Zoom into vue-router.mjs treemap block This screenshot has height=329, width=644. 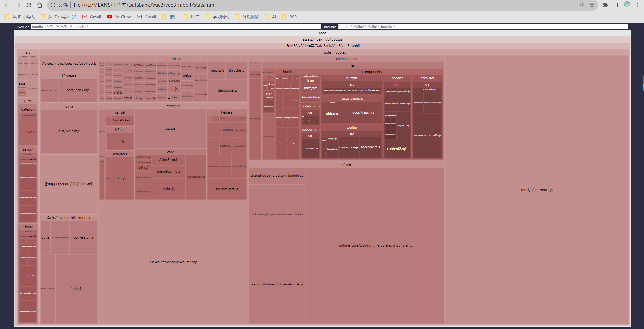pyautogui.click(x=173, y=262)
